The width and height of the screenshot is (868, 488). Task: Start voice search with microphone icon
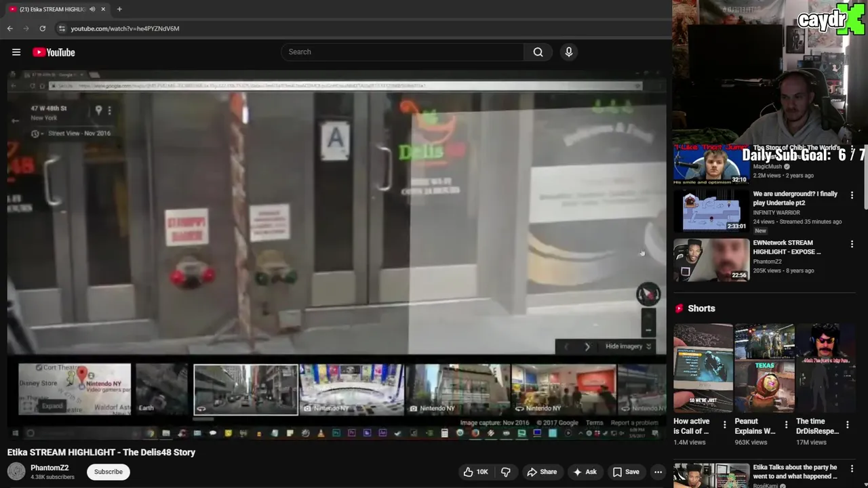(569, 52)
